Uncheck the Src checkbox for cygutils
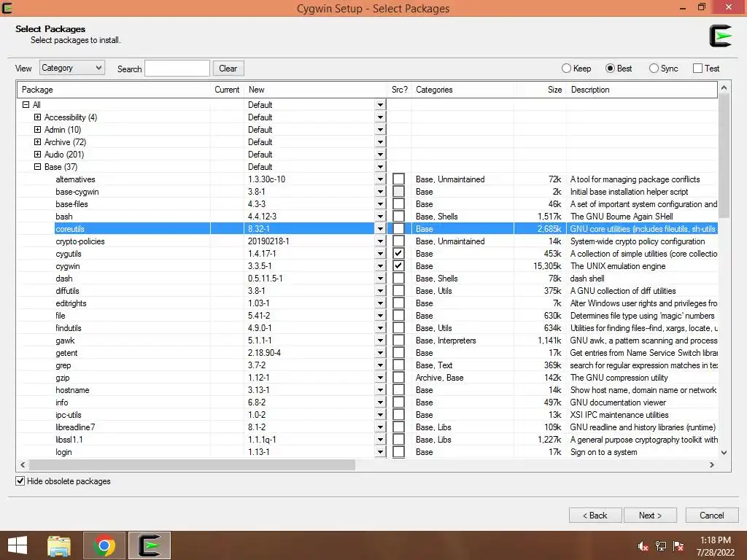Viewport: 747px width, 560px height. [x=399, y=253]
